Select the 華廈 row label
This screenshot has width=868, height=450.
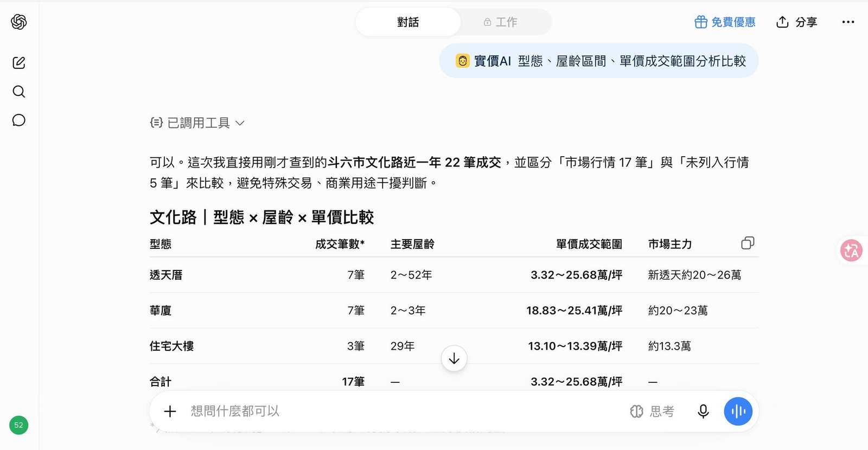pos(161,311)
